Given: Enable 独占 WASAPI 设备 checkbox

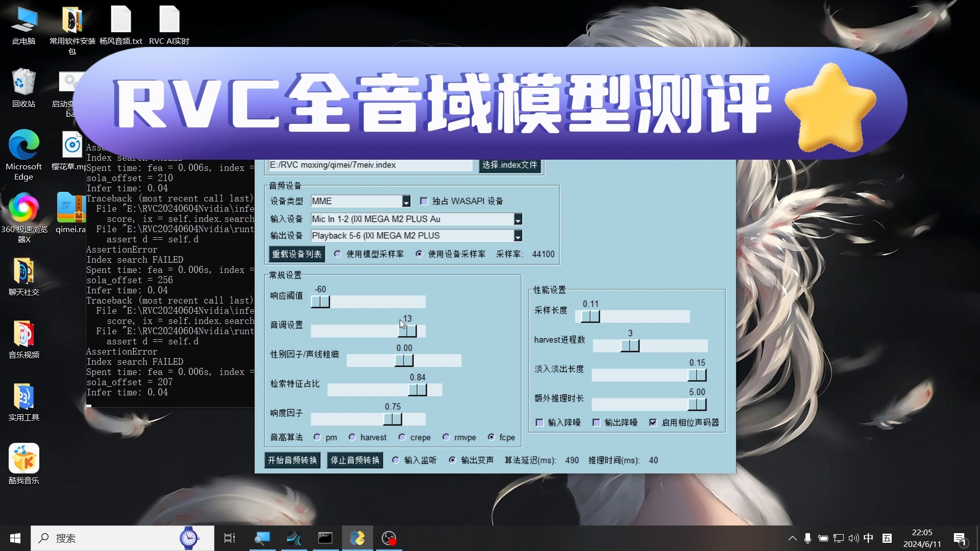Looking at the screenshot, I should [x=424, y=201].
